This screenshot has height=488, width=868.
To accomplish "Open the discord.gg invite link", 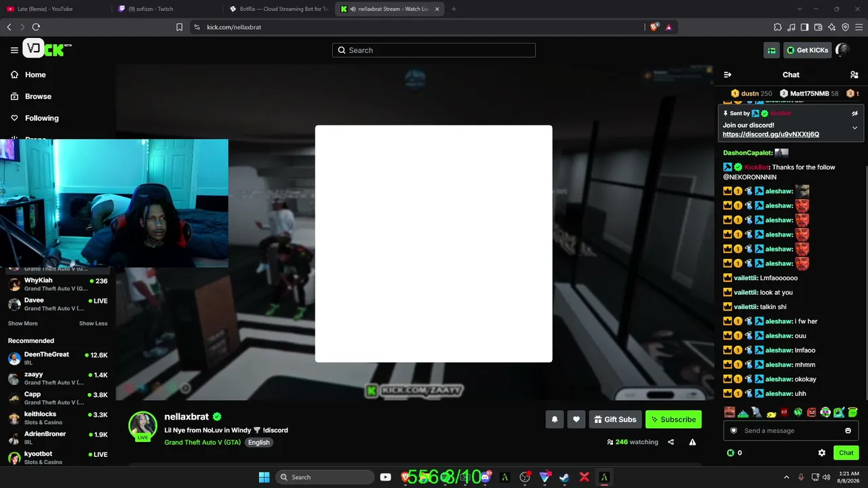I will pos(771,134).
